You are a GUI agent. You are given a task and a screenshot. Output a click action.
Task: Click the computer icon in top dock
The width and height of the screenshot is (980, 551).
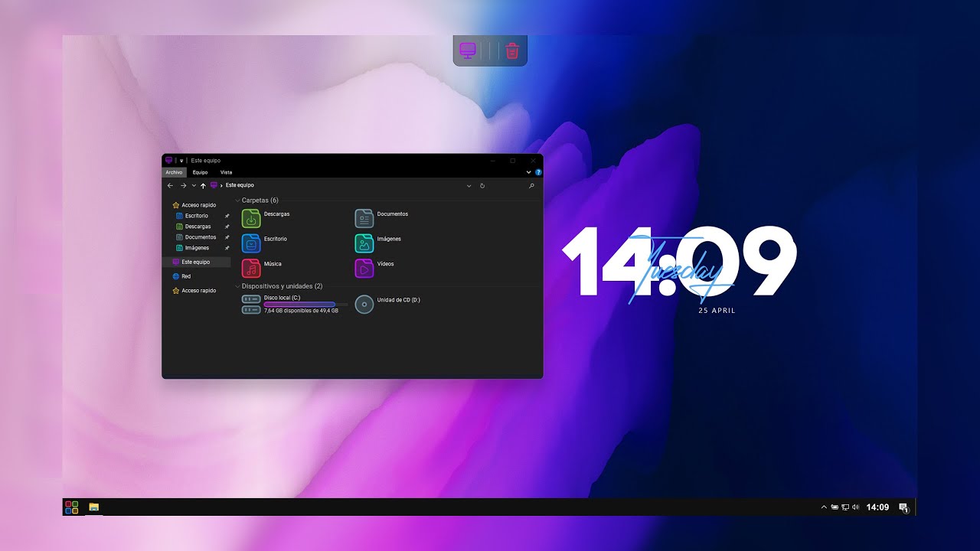pyautogui.click(x=468, y=51)
